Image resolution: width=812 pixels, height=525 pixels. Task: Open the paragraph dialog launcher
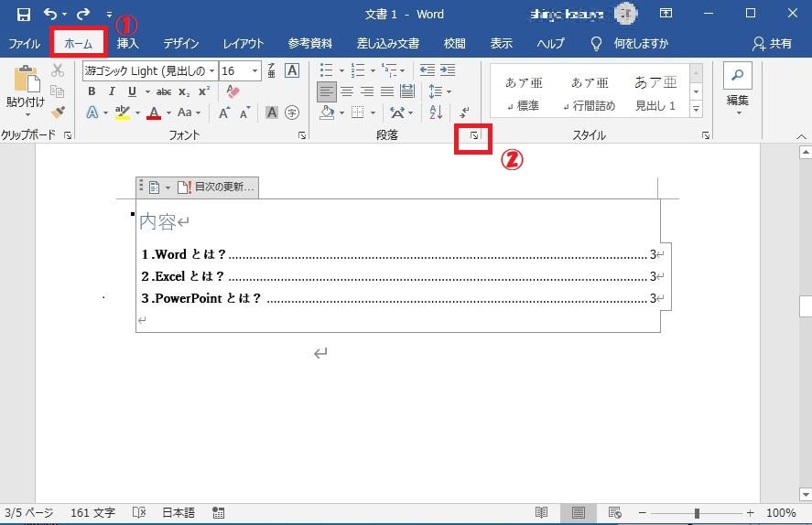[474, 135]
